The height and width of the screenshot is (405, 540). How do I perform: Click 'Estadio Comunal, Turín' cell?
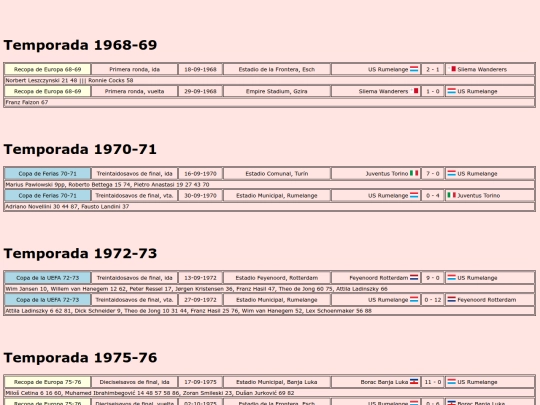click(x=277, y=174)
